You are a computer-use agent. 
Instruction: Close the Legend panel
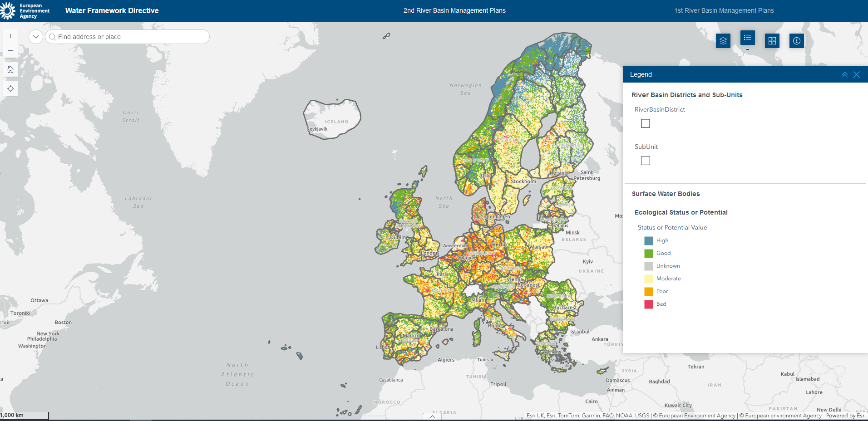coord(857,74)
